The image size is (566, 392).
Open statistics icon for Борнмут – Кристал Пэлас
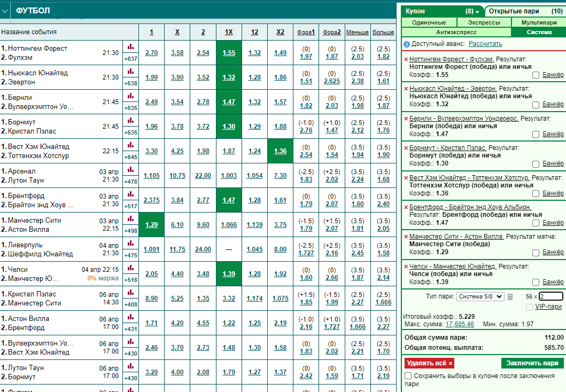(x=130, y=121)
